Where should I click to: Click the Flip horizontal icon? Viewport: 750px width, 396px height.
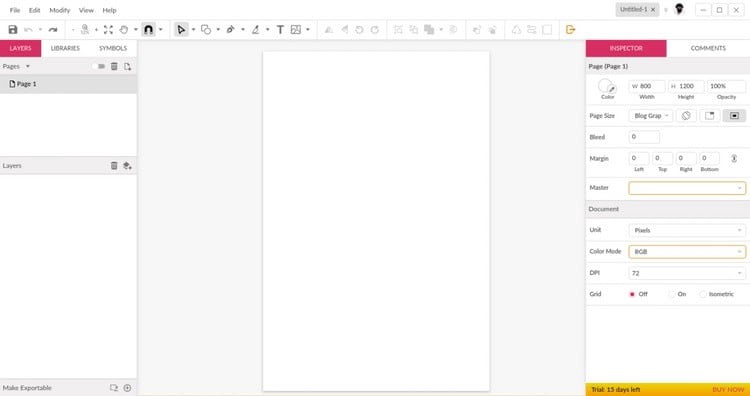(344, 30)
